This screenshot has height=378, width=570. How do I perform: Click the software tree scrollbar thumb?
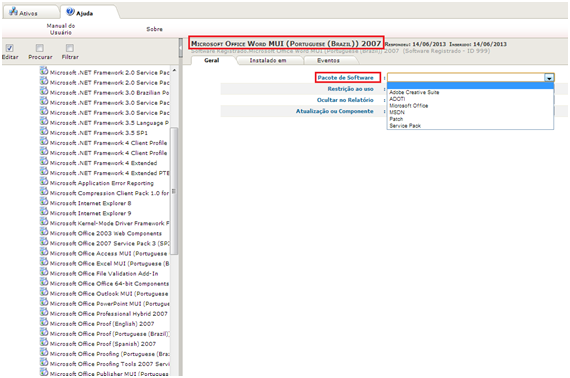click(174, 191)
